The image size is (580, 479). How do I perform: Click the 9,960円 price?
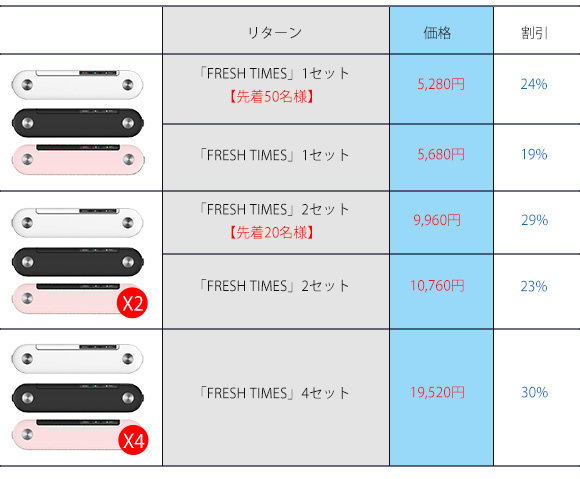pyautogui.click(x=437, y=220)
